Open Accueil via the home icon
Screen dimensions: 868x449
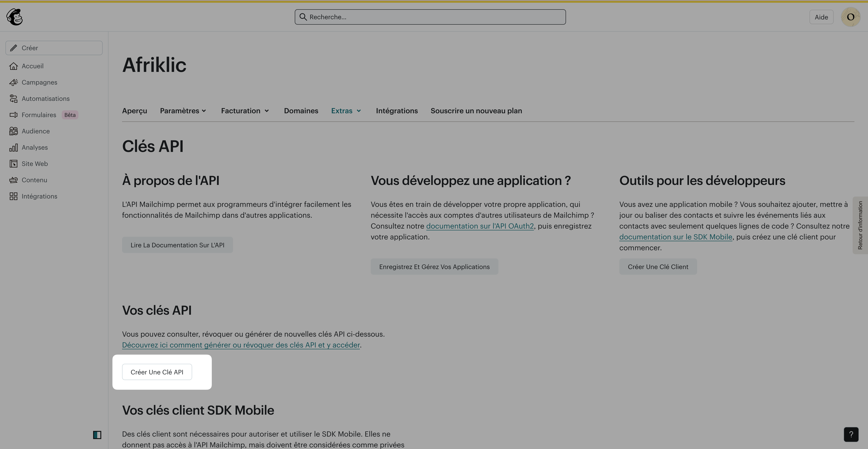tap(14, 66)
